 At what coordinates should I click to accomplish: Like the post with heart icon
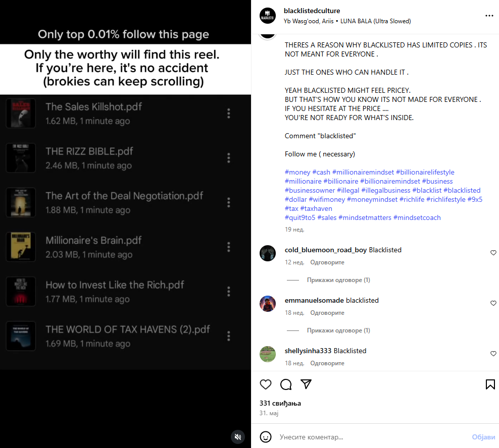(266, 384)
